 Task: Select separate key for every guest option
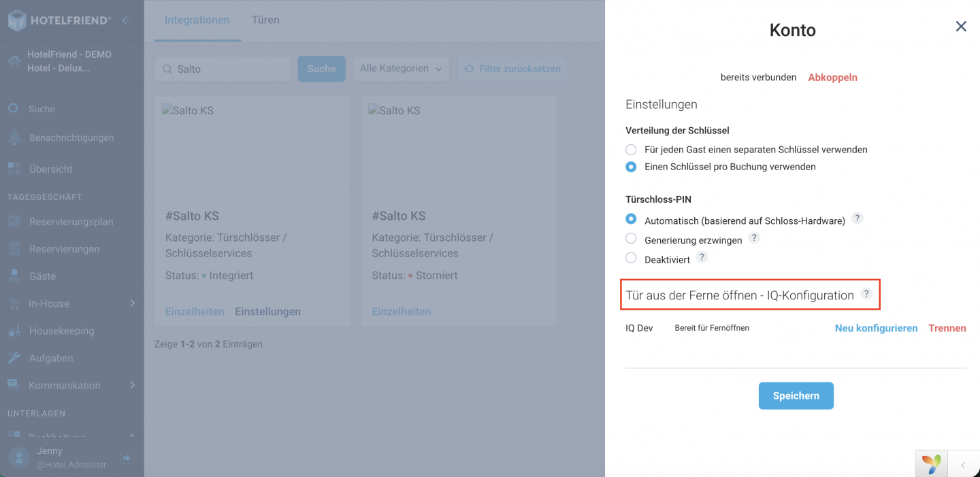click(631, 149)
